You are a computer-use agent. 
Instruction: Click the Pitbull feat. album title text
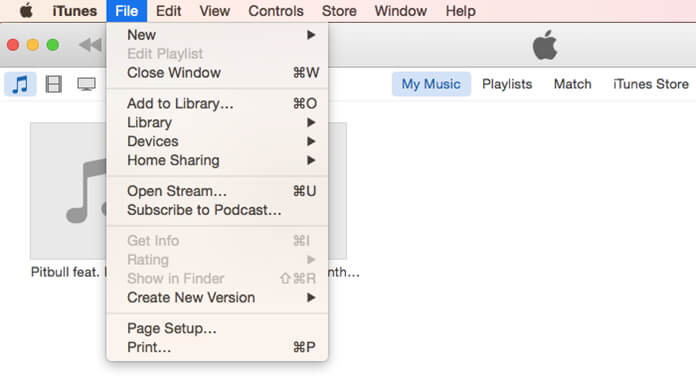click(x=68, y=272)
